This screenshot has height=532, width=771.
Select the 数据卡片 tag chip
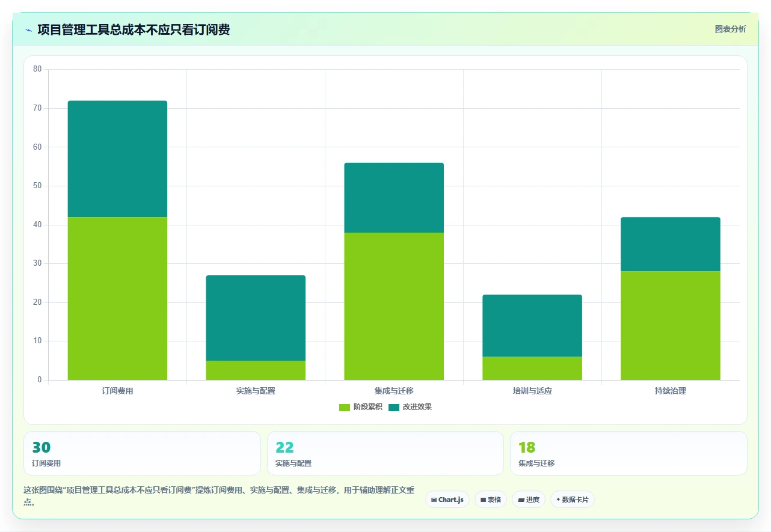coord(573,500)
